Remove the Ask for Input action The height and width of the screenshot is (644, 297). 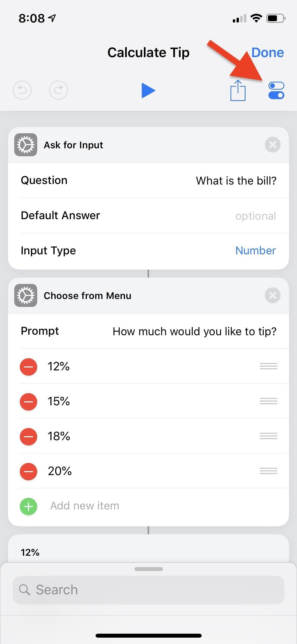[272, 145]
